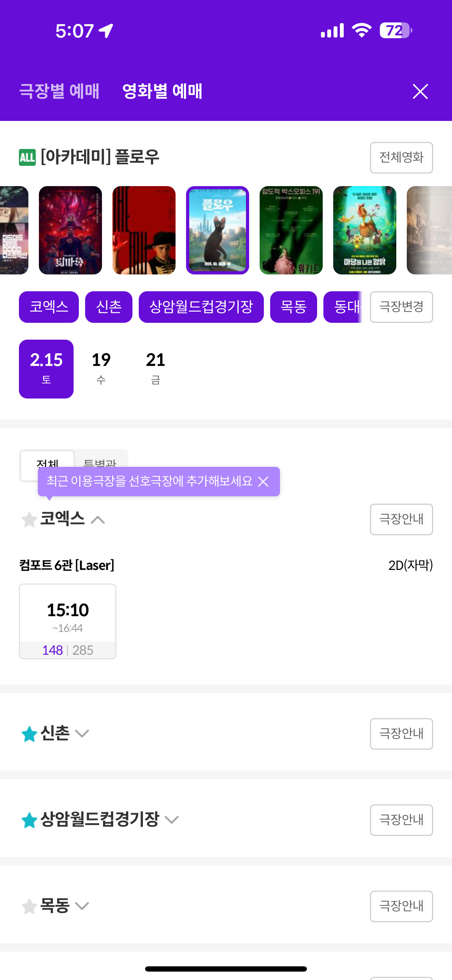
Task: Open 극장안내 for 코엑스
Action: click(x=401, y=519)
